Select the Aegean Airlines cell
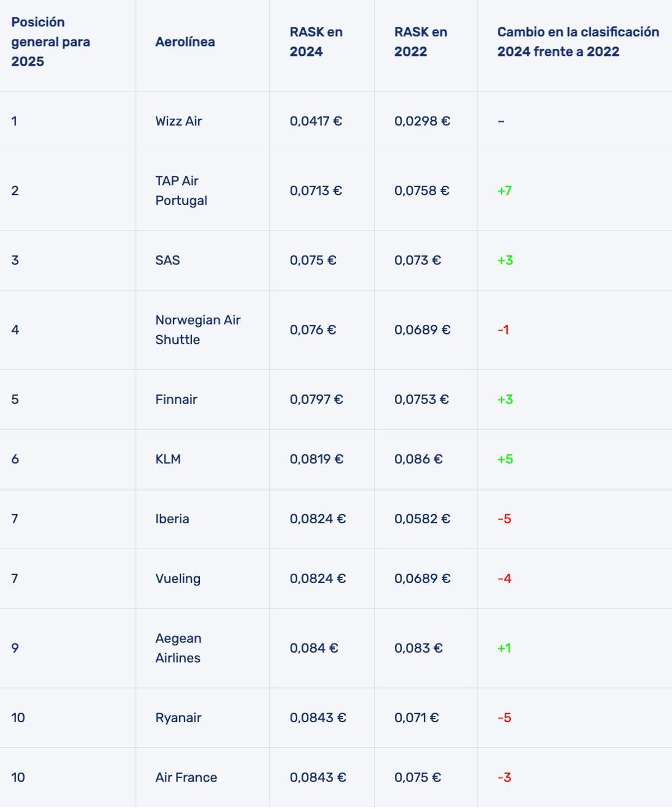 (178, 648)
